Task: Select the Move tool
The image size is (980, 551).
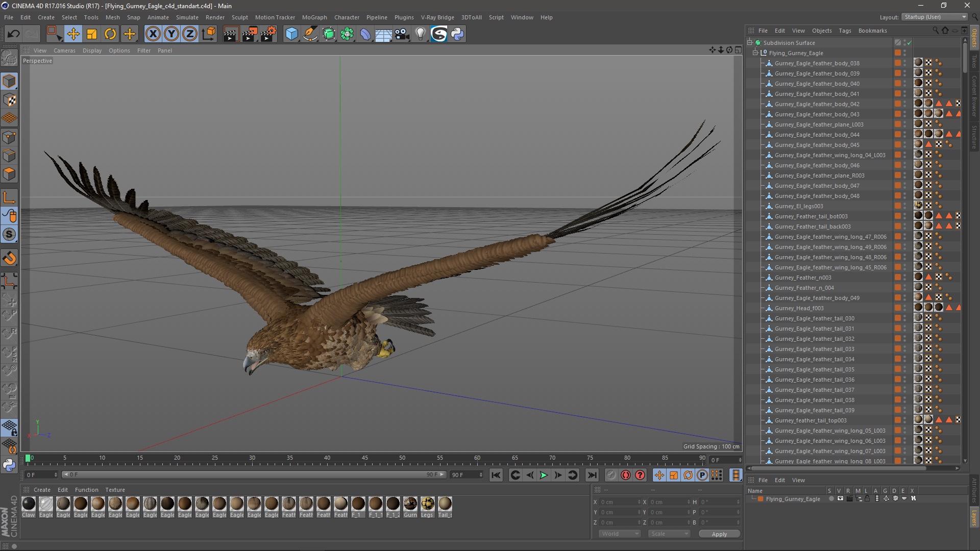Action: point(73,34)
